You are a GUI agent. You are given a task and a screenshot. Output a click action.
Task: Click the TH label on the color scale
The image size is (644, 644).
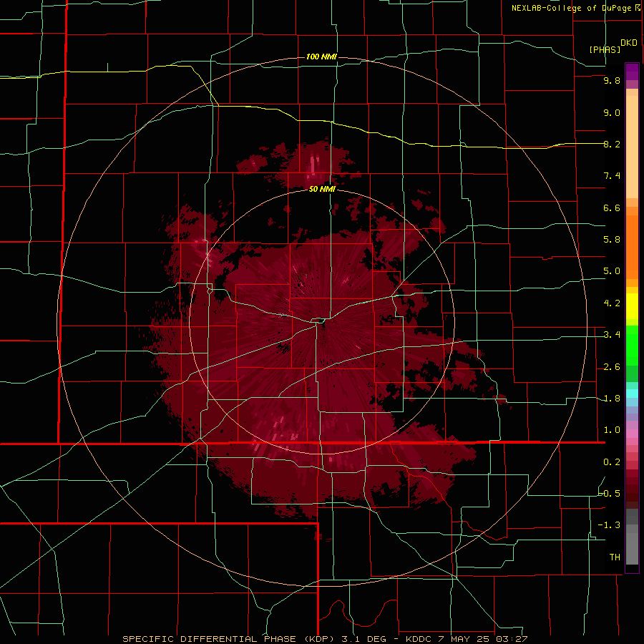tap(615, 557)
